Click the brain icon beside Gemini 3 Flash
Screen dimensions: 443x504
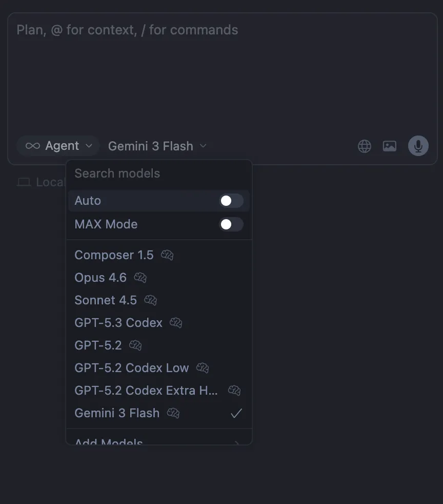point(173,413)
